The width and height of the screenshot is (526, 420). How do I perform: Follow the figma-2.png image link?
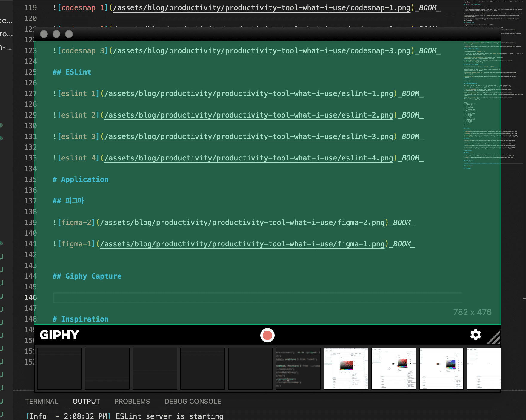click(242, 223)
